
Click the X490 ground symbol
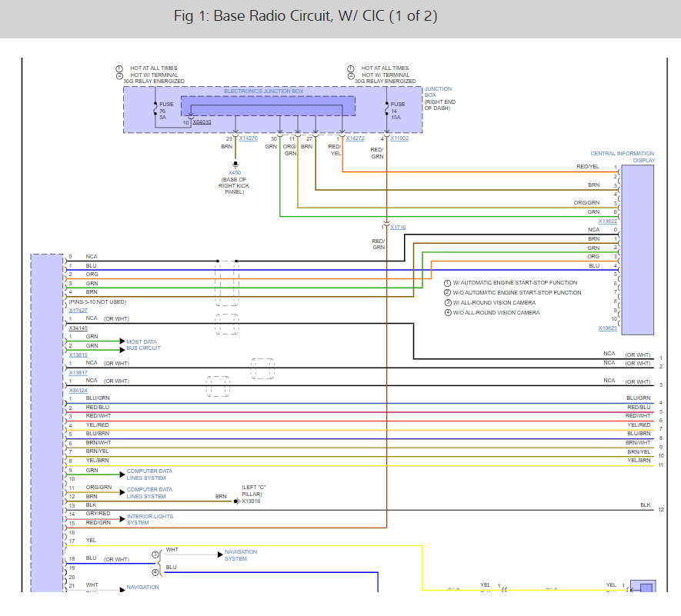(x=235, y=165)
